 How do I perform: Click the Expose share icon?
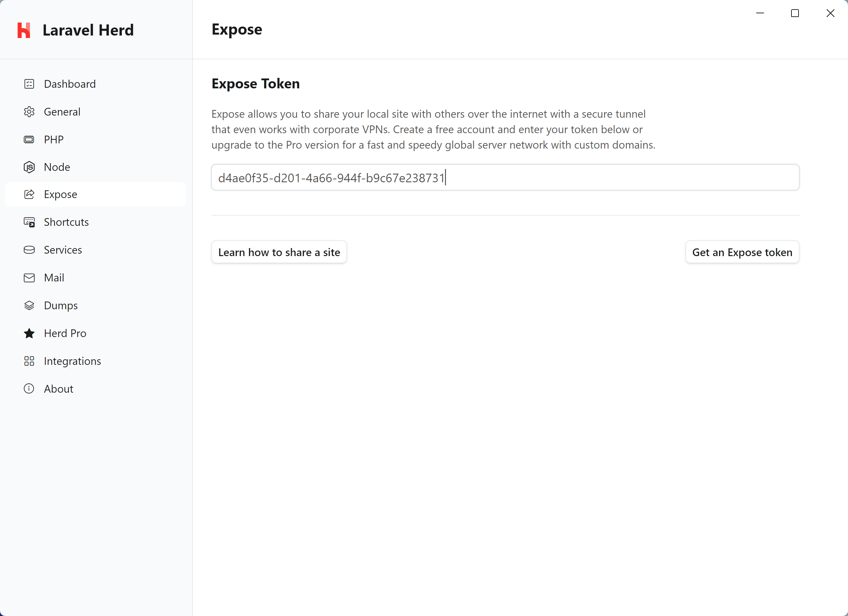tap(29, 194)
